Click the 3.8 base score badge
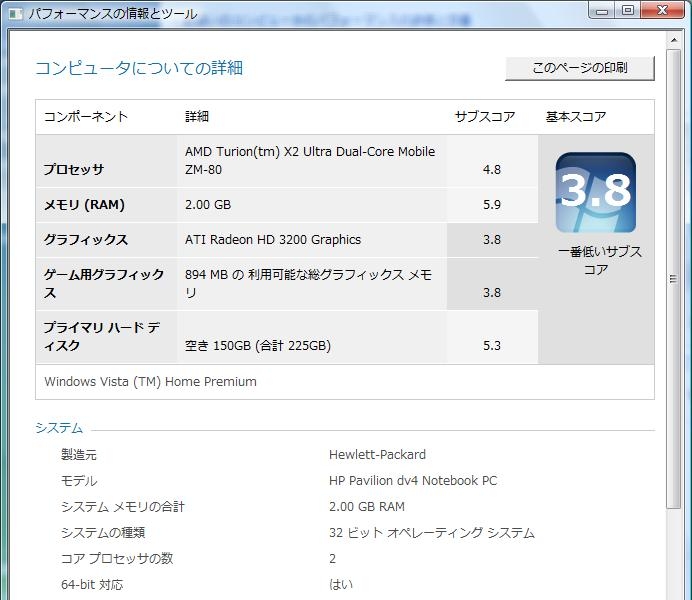 pyautogui.click(x=595, y=192)
